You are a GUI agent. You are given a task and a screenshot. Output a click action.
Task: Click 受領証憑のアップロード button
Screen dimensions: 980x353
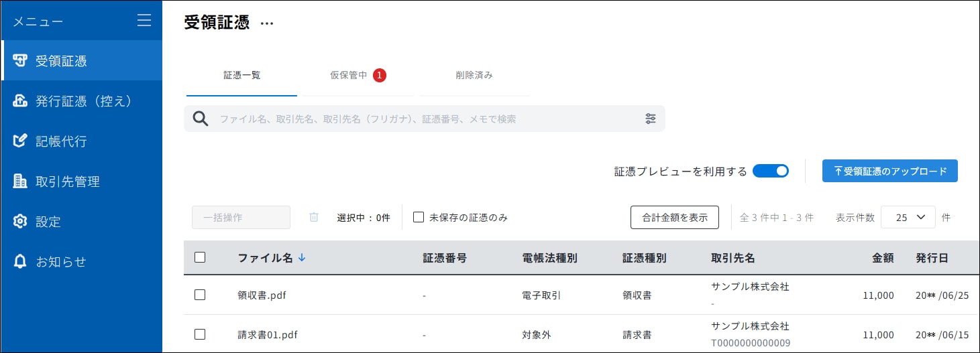coord(890,171)
